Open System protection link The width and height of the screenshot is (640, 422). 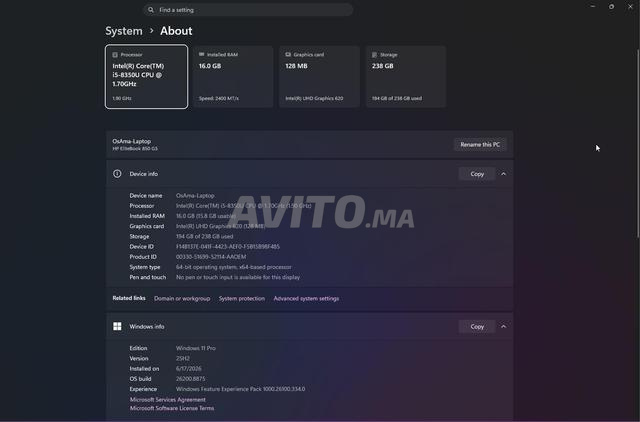point(242,299)
